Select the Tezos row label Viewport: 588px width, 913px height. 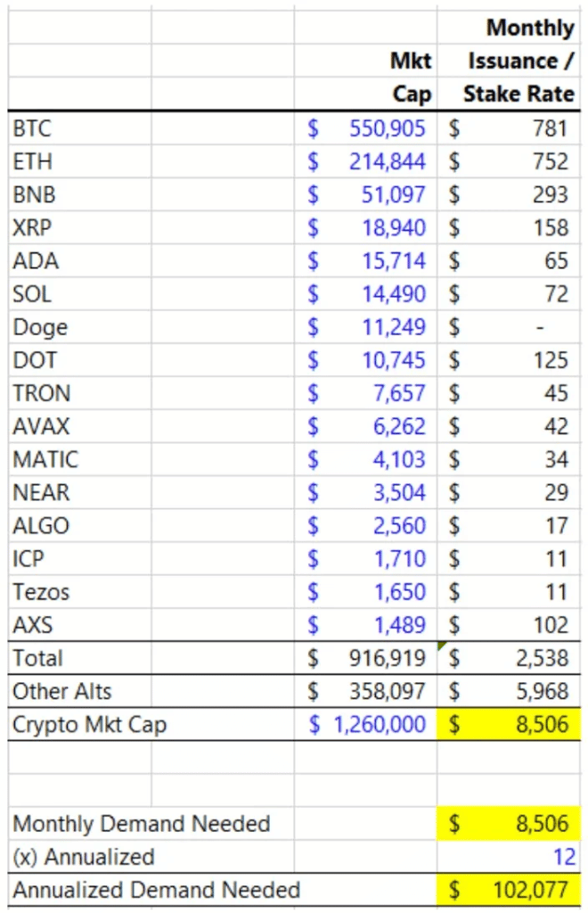[x=41, y=593]
